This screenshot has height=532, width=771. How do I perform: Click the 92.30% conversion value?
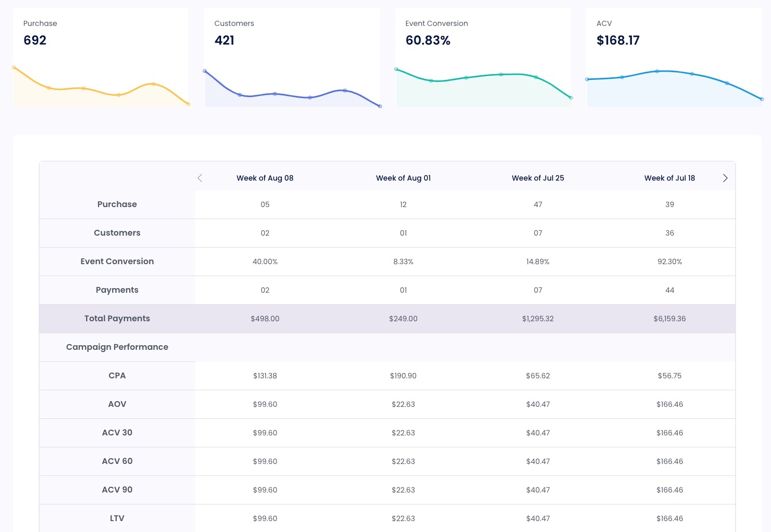coord(670,262)
